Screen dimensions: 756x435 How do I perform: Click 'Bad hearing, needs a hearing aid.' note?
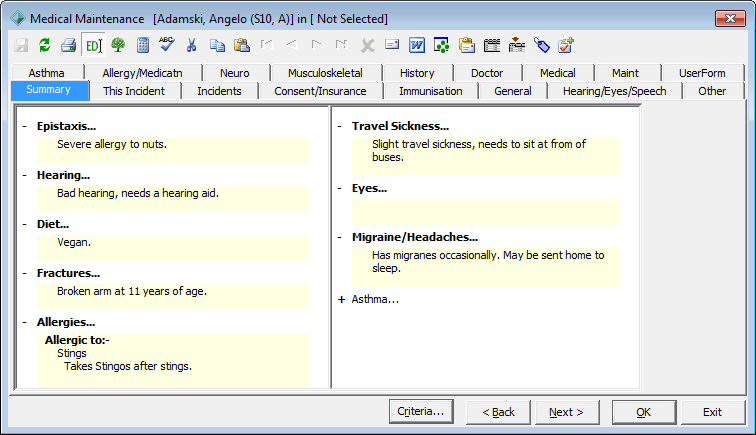138,193
